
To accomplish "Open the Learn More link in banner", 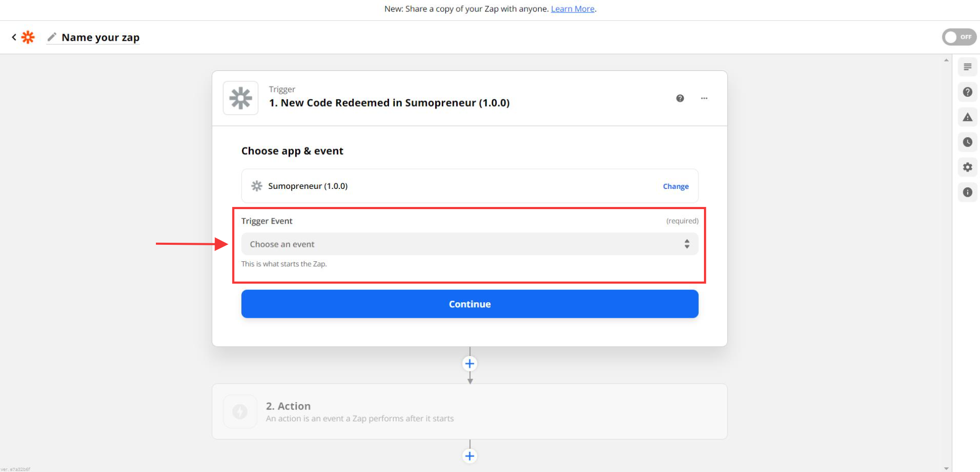I will (572, 9).
